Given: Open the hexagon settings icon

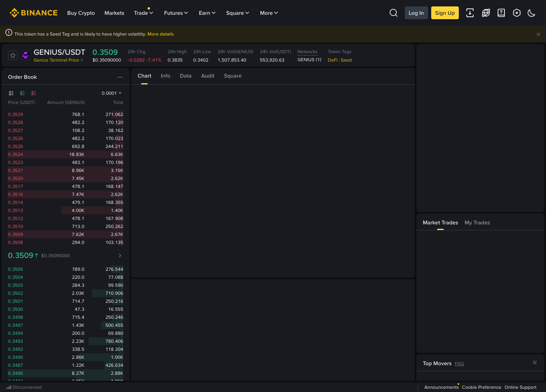Looking at the screenshot, I should [x=517, y=13].
